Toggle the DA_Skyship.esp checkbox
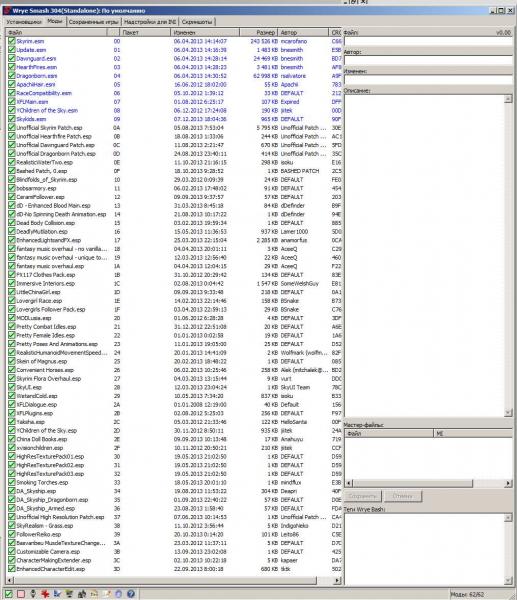Screen dimensions: 517x600 point(12,491)
